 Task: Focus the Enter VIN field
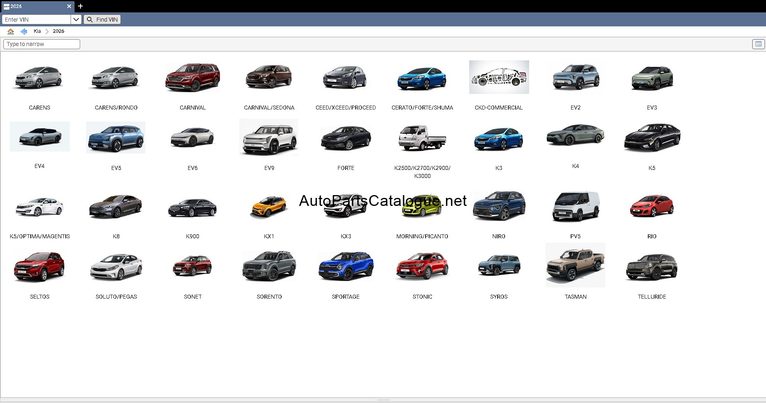coord(36,20)
